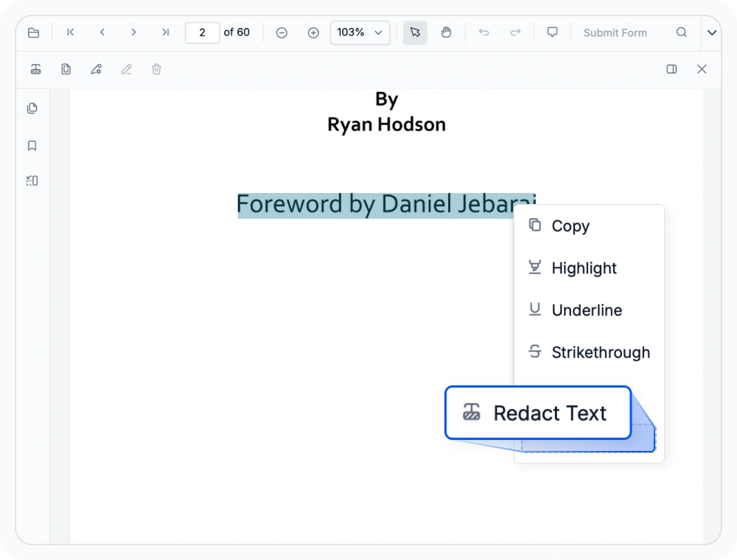Screen dimensions: 737x560
Task: Click the selected text 'Foreword by Daniel Jebaraj'
Action: click(386, 205)
